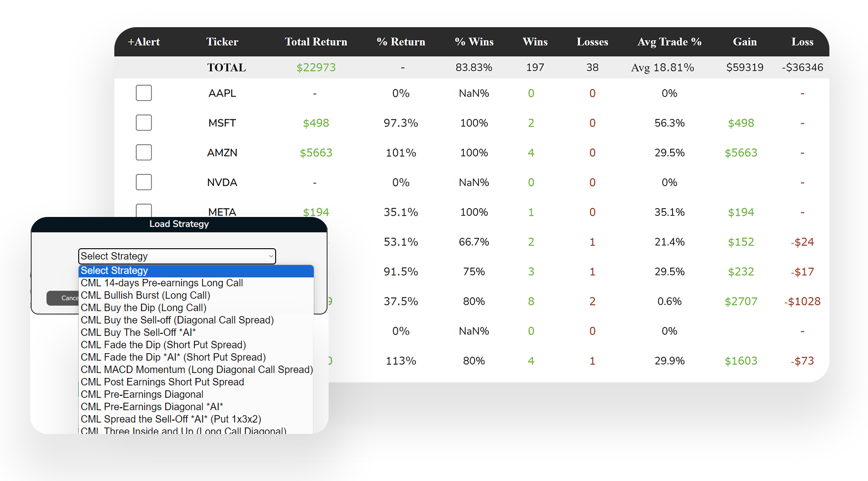Select CML Spread the Sell-Off *AI* option
The height and width of the screenshot is (481, 868).
(196, 420)
